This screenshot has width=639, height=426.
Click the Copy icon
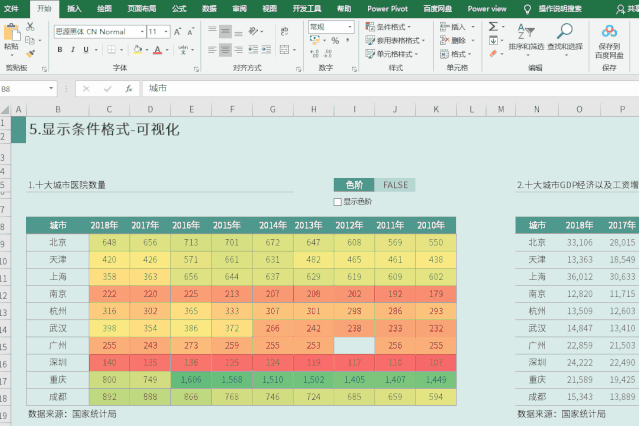click(30, 40)
